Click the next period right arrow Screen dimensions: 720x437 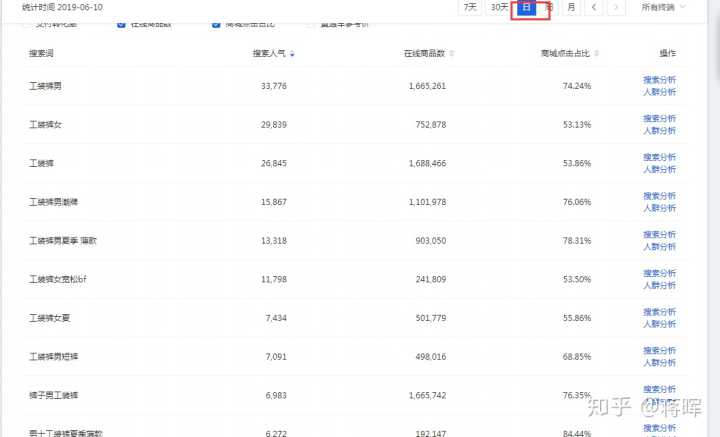tap(618, 8)
